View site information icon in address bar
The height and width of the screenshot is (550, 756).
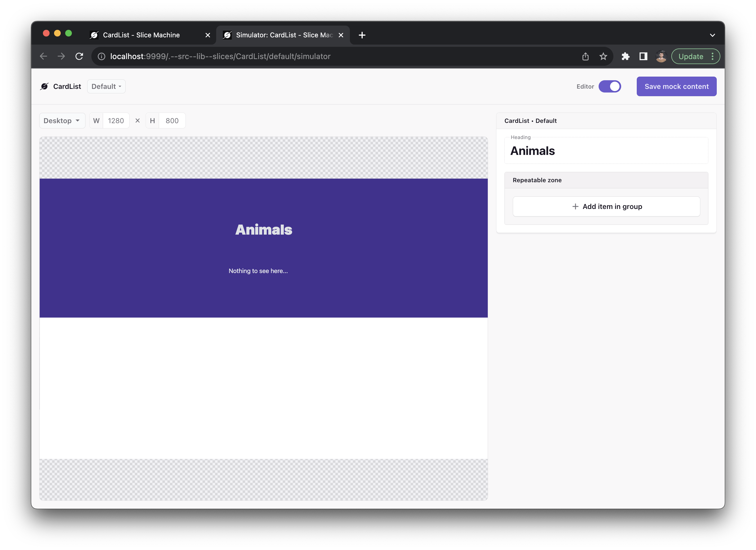point(101,56)
